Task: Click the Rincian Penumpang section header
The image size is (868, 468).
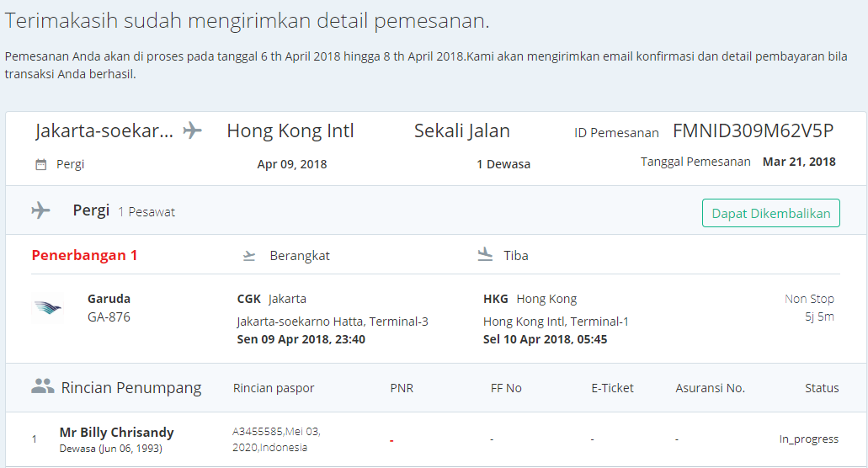Action: 131,388
